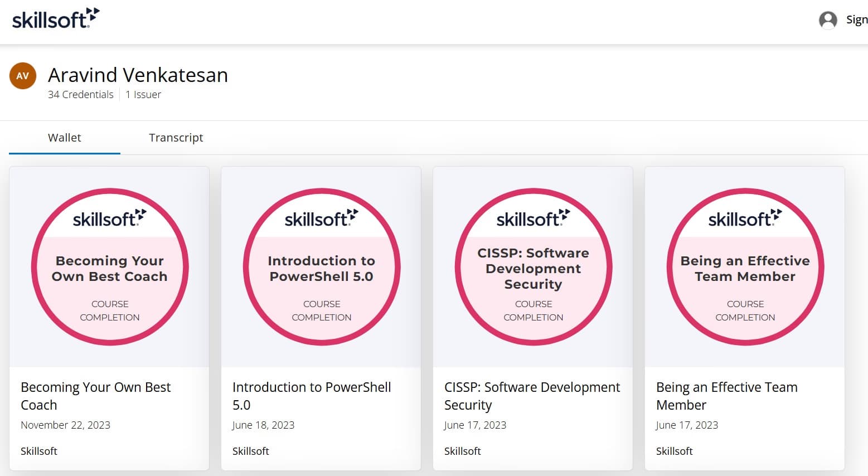Click Skillsoft issuer on Best Coach card
The image size is (868, 476).
click(x=39, y=451)
